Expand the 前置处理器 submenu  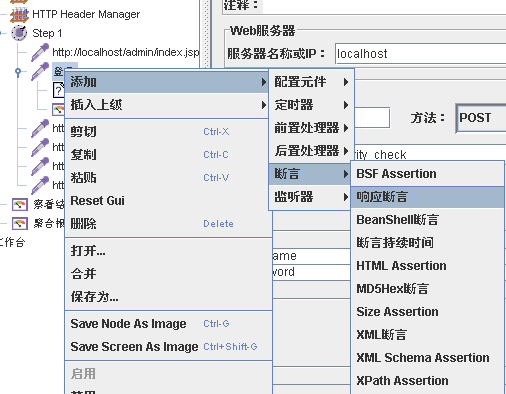pyautogui.click(x=311, y=128)
